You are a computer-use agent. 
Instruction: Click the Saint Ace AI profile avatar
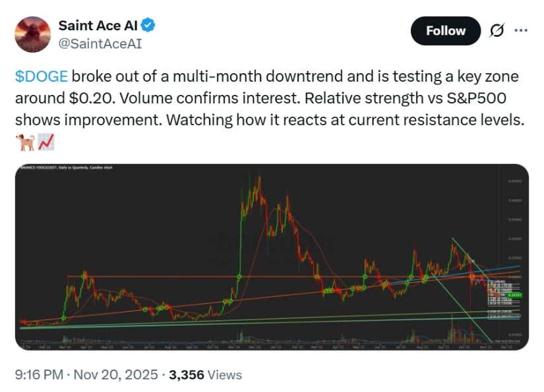tap(33, 35)
